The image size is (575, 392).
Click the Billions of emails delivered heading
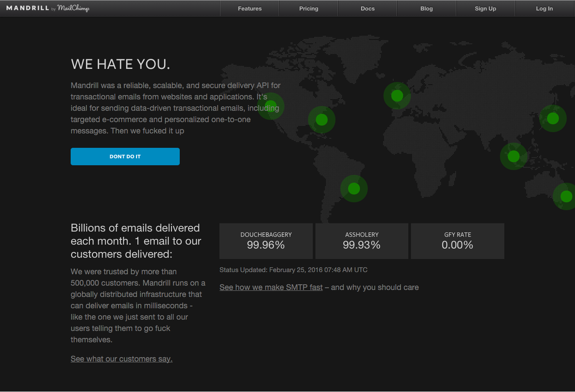[x=136, y=241]
